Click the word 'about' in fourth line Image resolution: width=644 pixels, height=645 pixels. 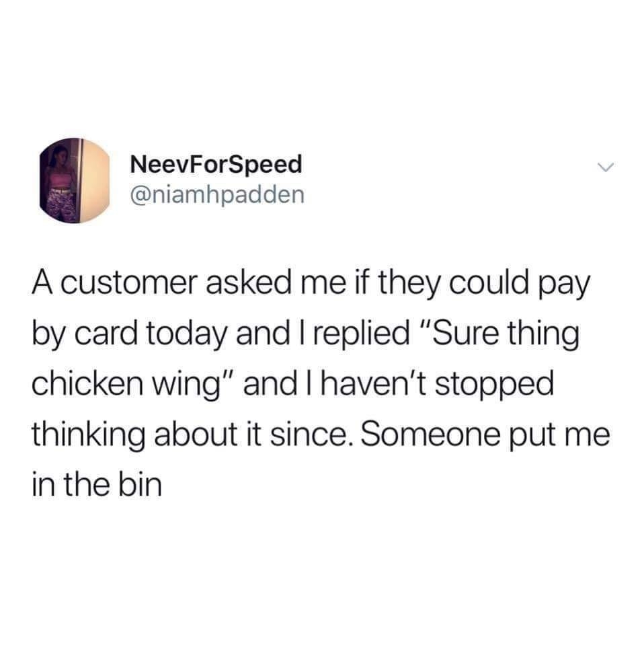[196, 434]
